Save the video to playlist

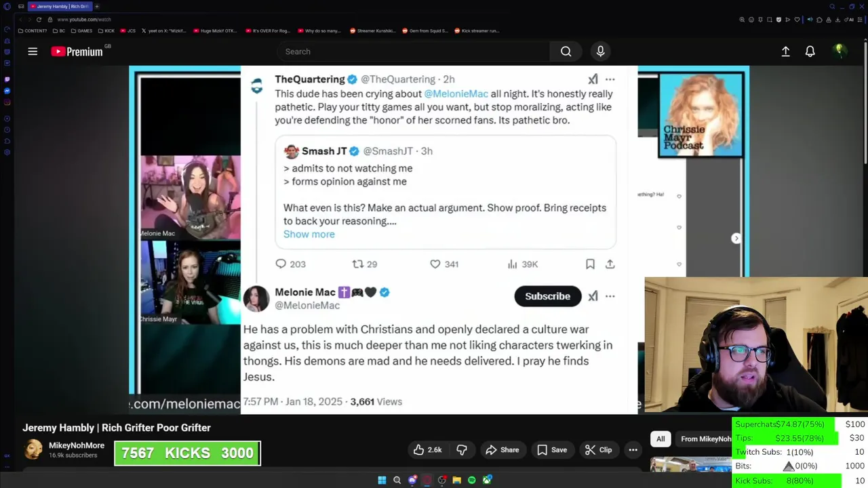pos(551,450)
